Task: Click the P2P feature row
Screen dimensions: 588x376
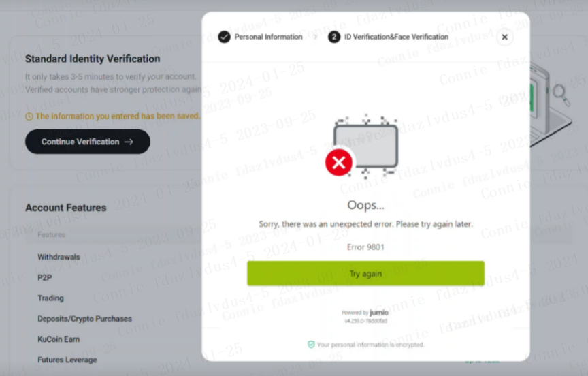Action: tap(45, 277)
